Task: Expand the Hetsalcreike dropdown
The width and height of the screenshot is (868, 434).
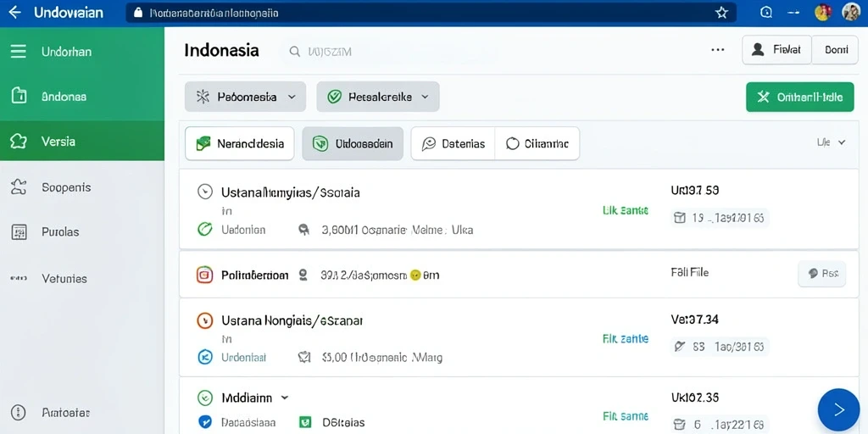Action: click(378, 97)
